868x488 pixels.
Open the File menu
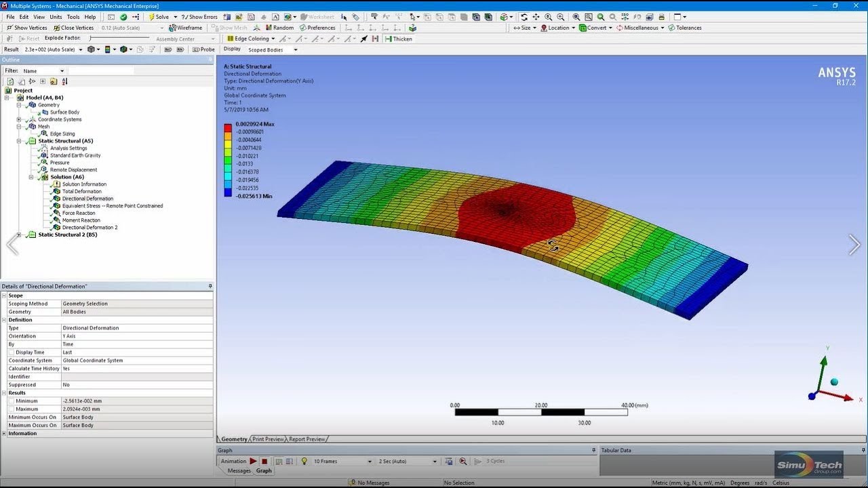tap(10, 17)
